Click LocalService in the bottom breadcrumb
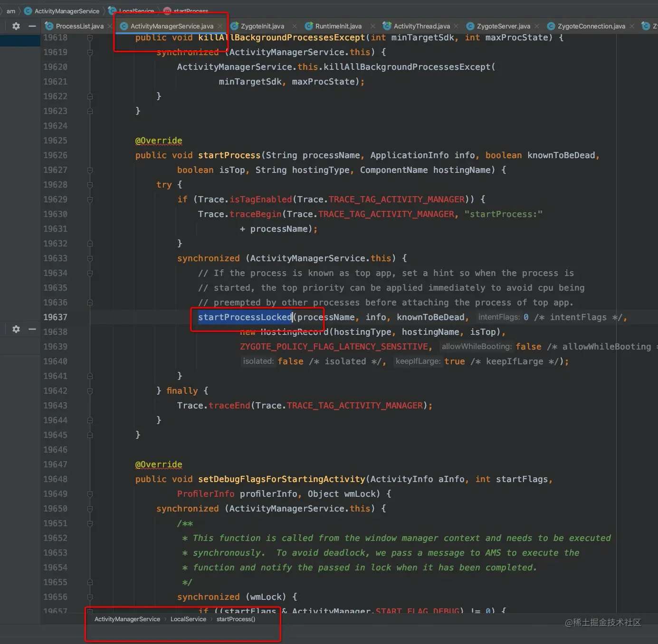Screen dimensions: 658x644 (188, 619)
